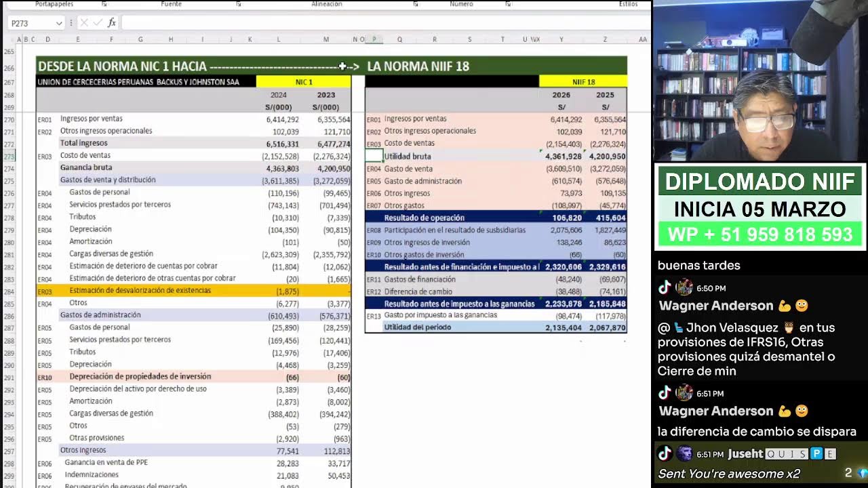Click 'Depreciación del activo por derecho de uso'
Image resolution: width=868 pixels, height=488 pixels.
tap(138, 389)
